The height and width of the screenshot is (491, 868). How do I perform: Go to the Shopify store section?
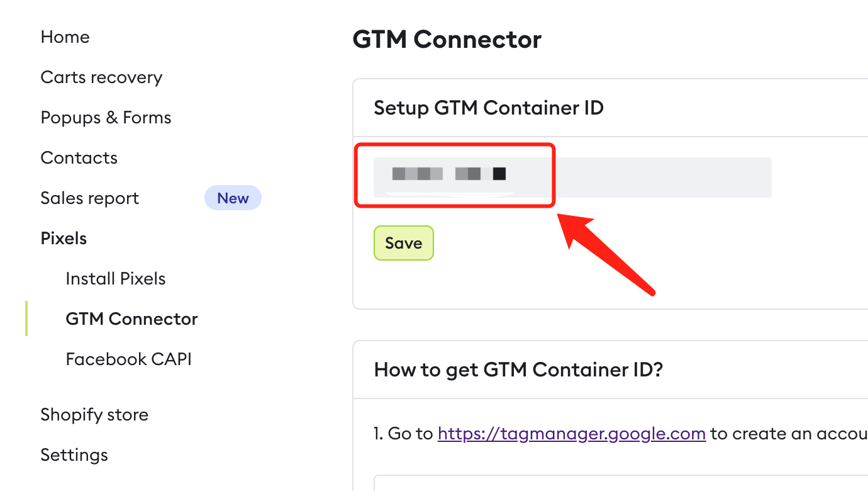[94, 414]
